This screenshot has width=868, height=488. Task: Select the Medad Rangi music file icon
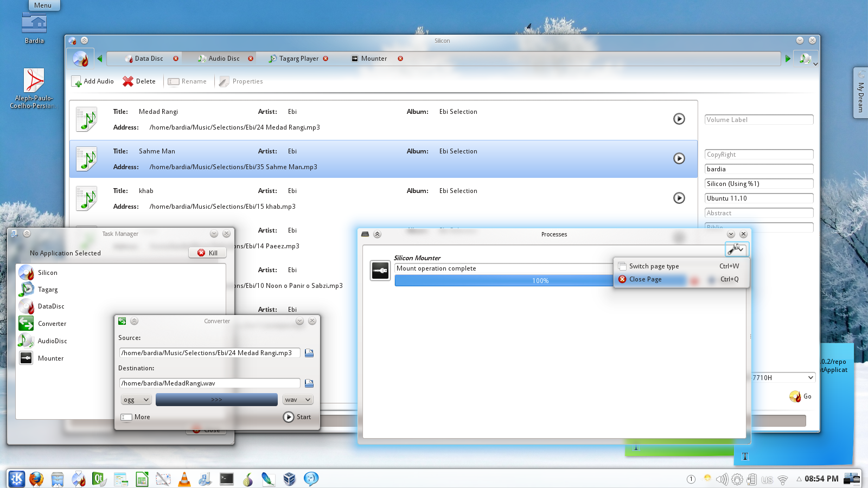coord(86,119)
